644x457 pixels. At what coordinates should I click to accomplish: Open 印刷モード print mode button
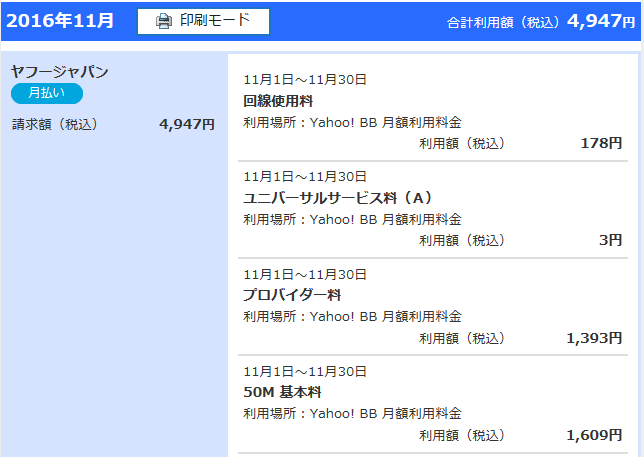click(203, 20)
